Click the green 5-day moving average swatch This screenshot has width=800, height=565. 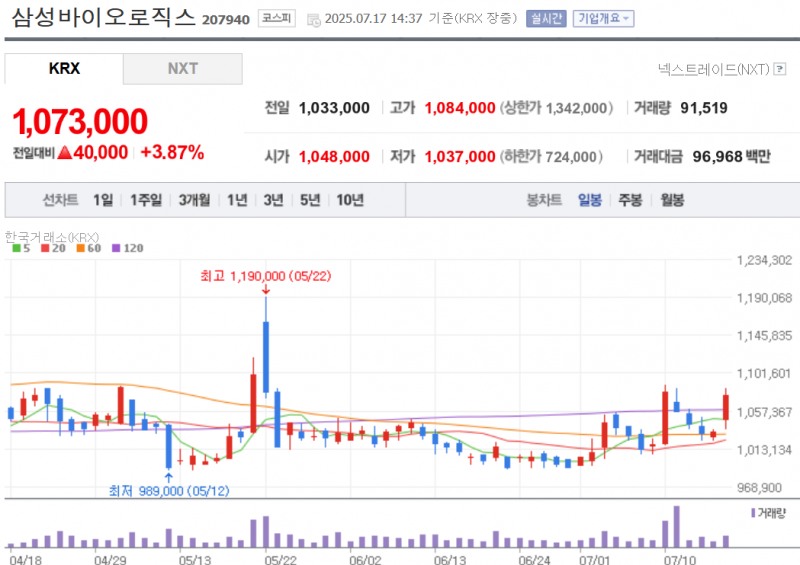coord(16,249)
